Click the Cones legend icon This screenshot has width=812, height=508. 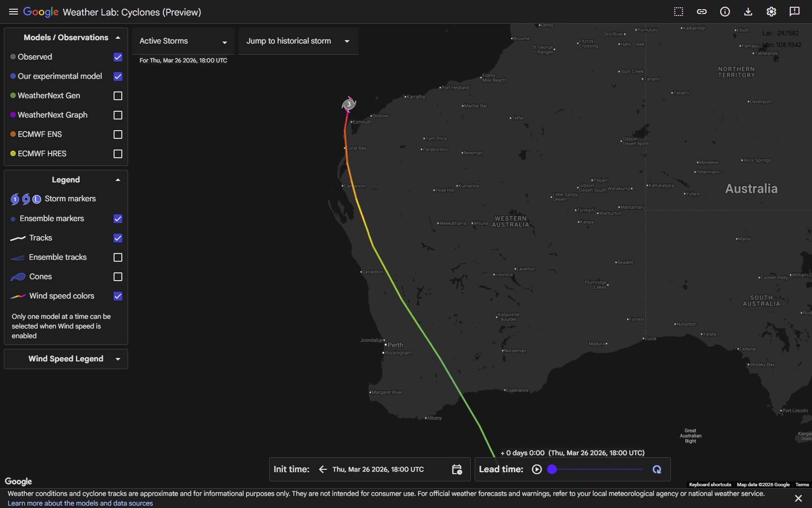coord(18,277)
